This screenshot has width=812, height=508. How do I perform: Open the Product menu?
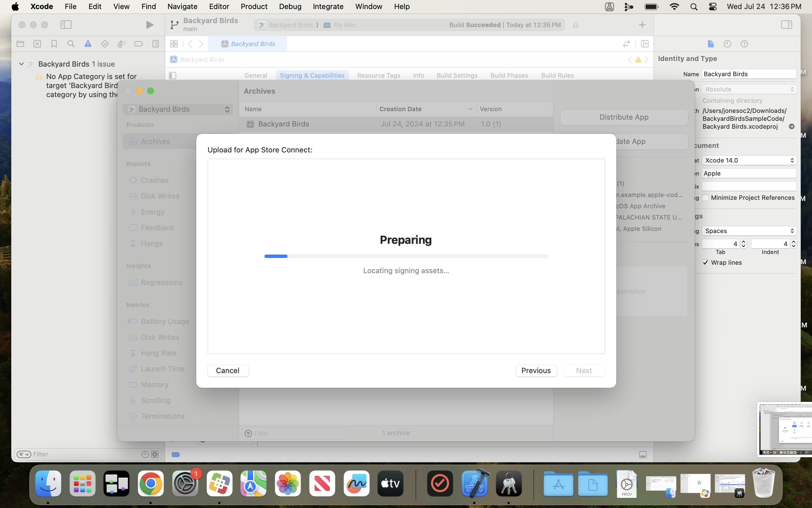[254, 6]
